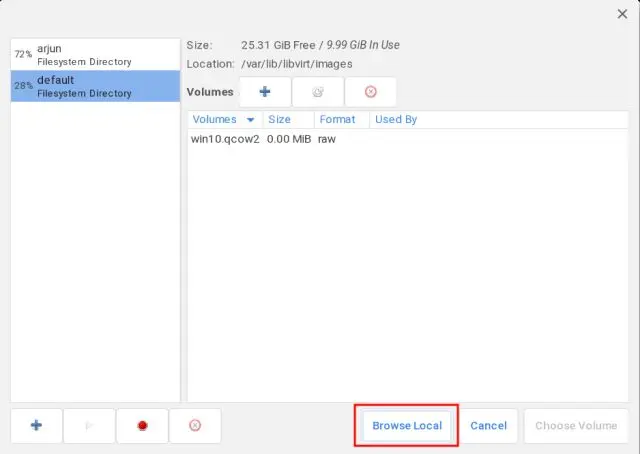Refresh the volume list
Viewport: 640px width, 454px height.
318,92
